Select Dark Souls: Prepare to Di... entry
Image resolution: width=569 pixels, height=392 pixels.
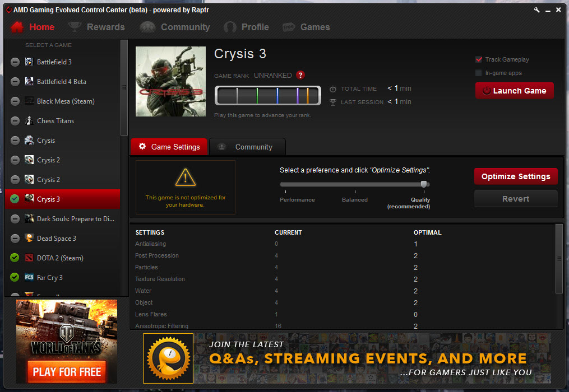click(x=62, y=218)
